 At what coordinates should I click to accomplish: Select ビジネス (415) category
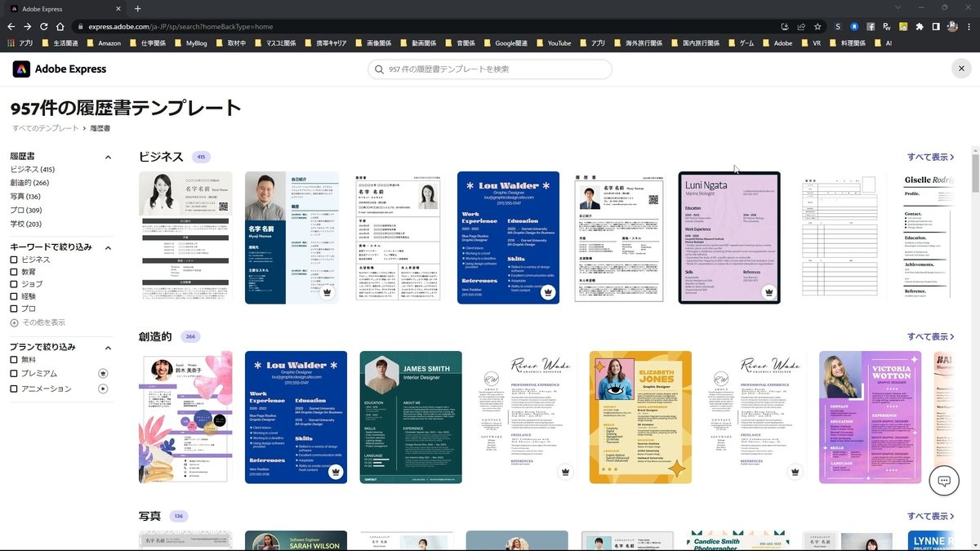coord(33,169)
